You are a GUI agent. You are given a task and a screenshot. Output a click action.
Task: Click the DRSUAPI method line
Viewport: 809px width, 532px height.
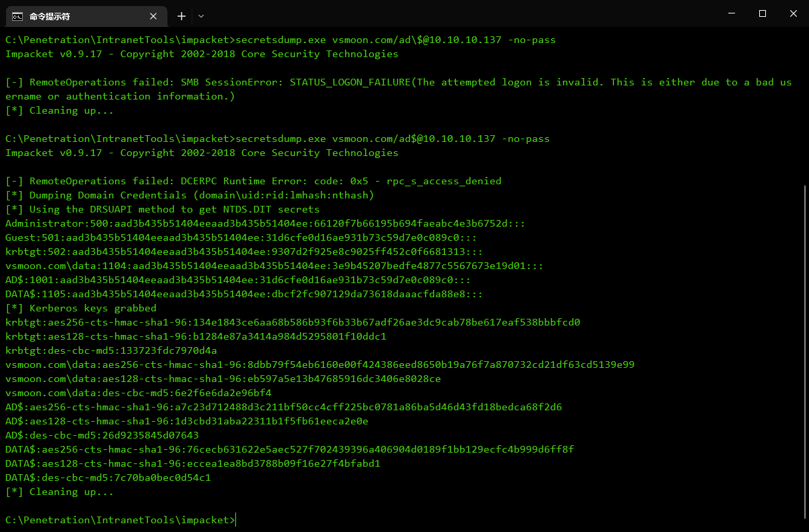point(162,209)
